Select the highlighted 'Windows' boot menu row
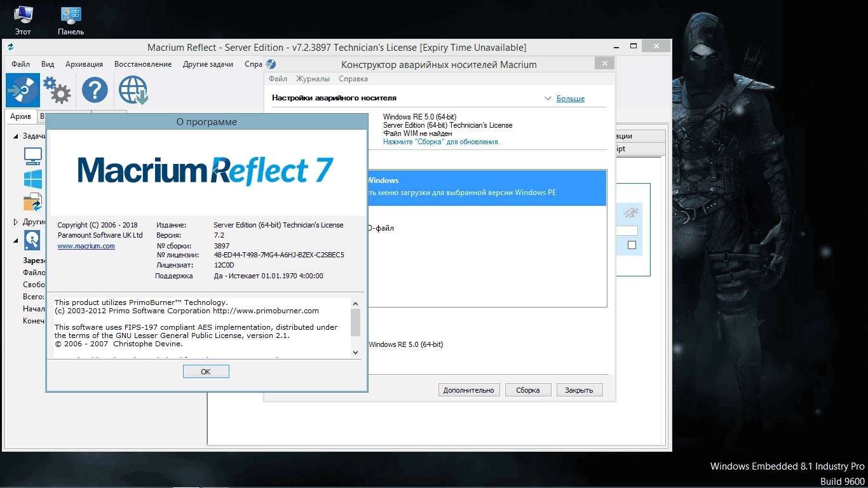The image size is (868, 488). 487,187
